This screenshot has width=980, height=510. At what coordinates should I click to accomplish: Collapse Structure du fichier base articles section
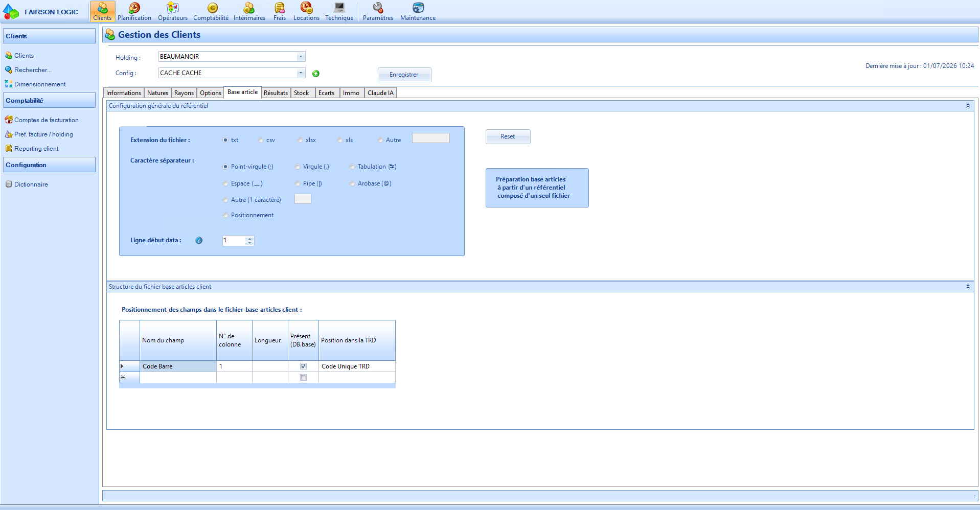(x=968, y=287)
